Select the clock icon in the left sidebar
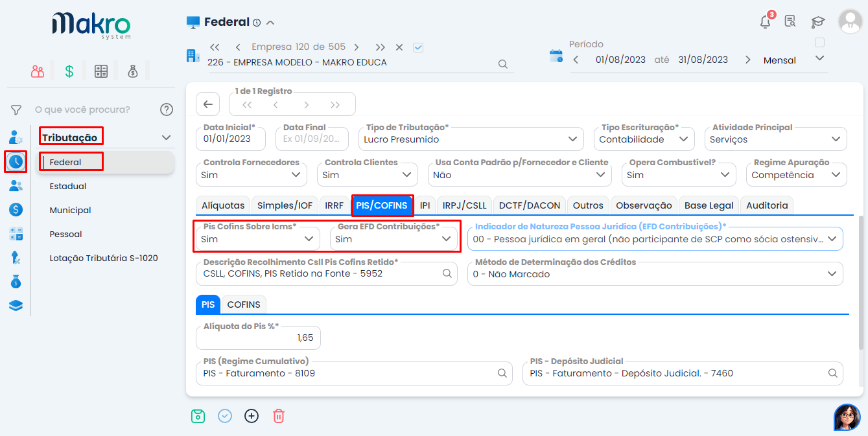The image size is (868, 436). (14, 161)
